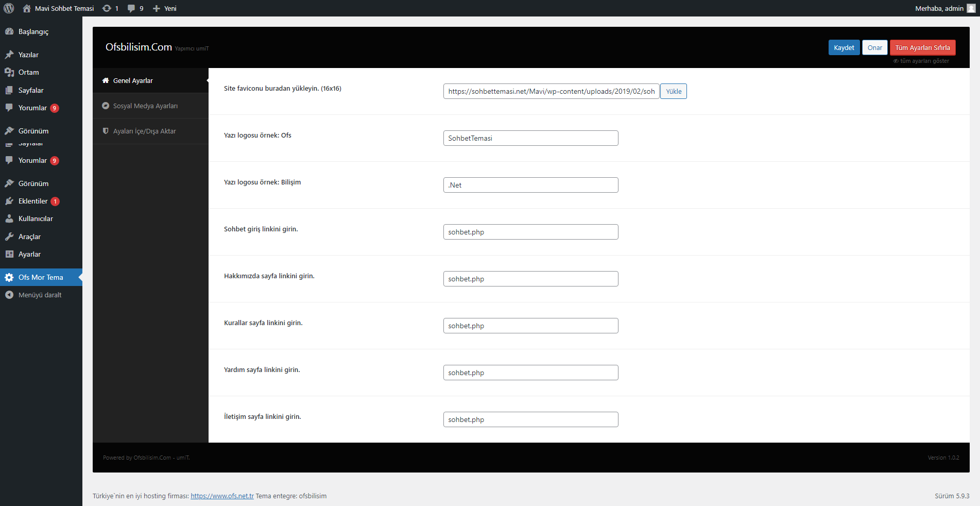Click the Yükle upload button

[674, 91]
